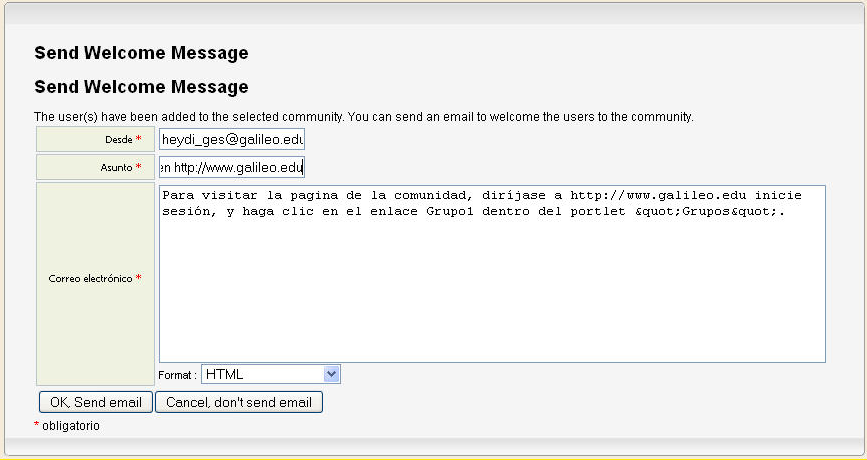
Task: Click the Desde field label
Action: 118,140
